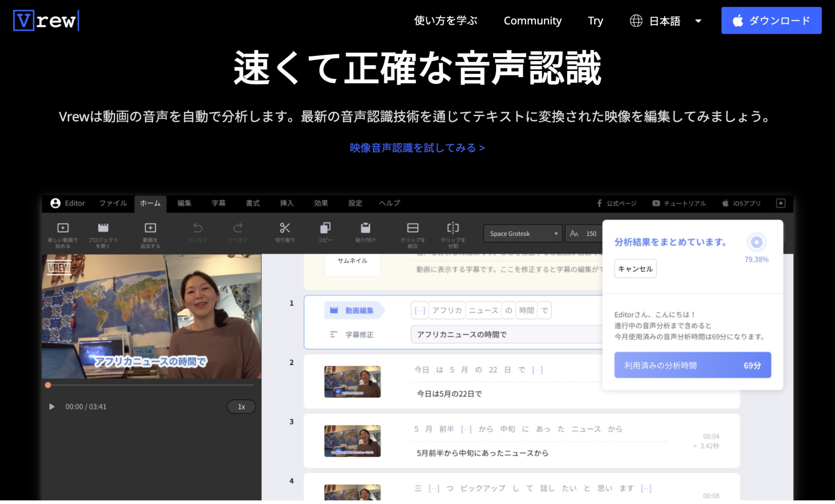Open the ファイル menu
Screen dimensions: 835x504
point(113,203)
